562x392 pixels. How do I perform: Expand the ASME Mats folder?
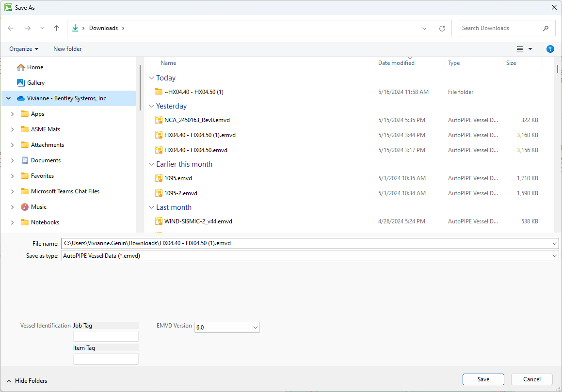coord(13,129)
